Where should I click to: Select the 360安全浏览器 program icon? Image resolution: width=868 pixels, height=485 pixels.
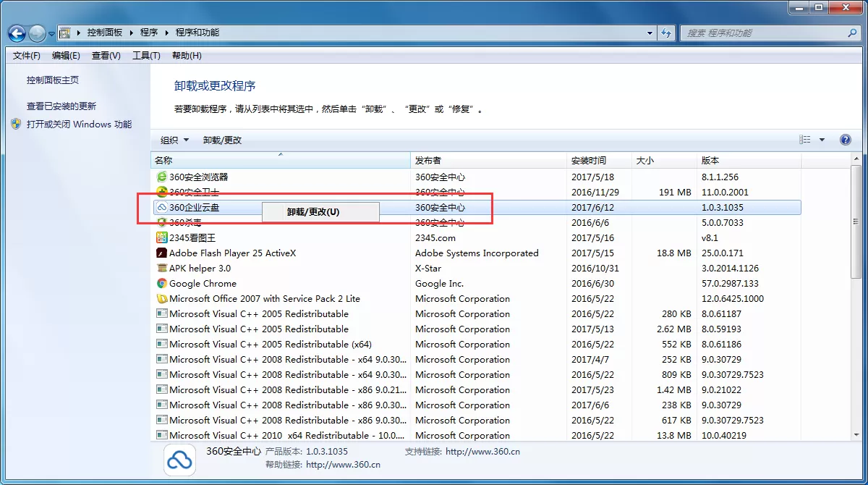click(162, 177)
